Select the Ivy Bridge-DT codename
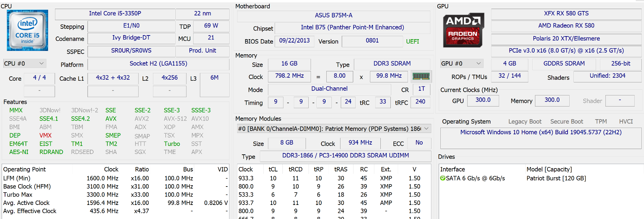The height and width of the screenshot is (219, 644). click(x=131, y=38)
